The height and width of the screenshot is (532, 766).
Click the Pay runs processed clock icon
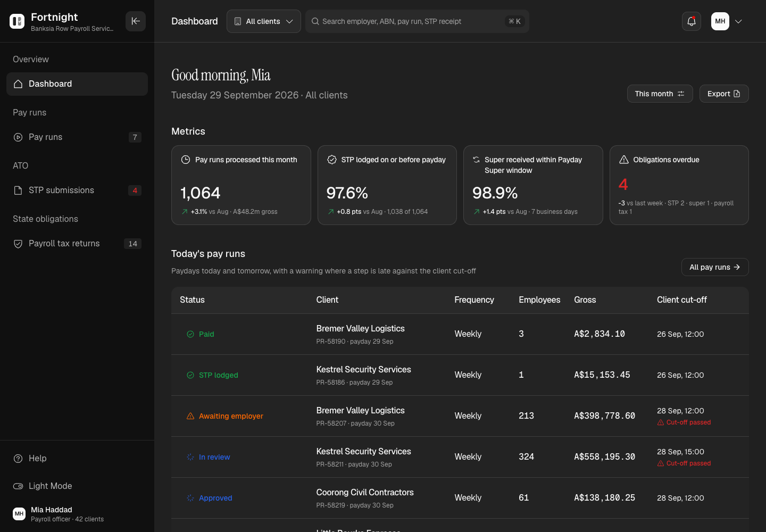186,160
